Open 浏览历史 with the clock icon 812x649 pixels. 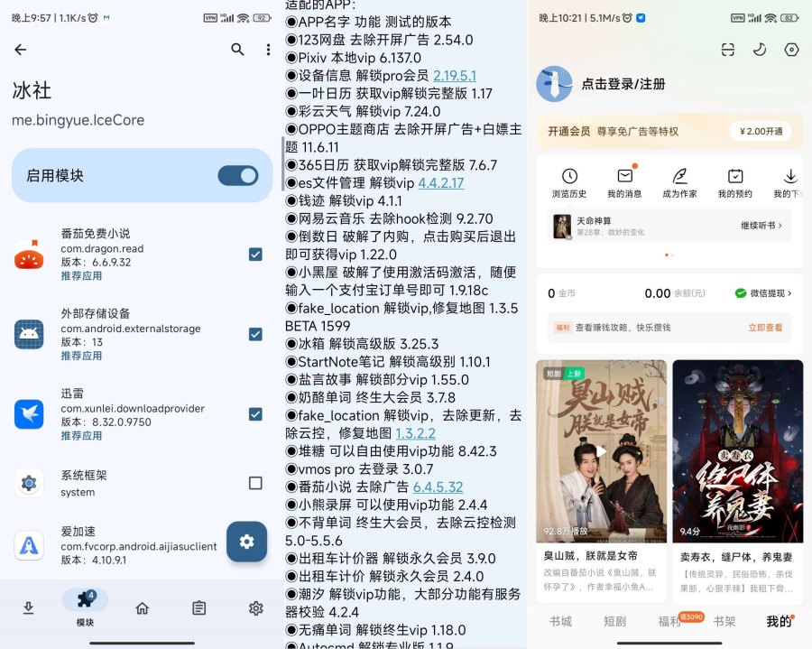[x=567, y=178]
